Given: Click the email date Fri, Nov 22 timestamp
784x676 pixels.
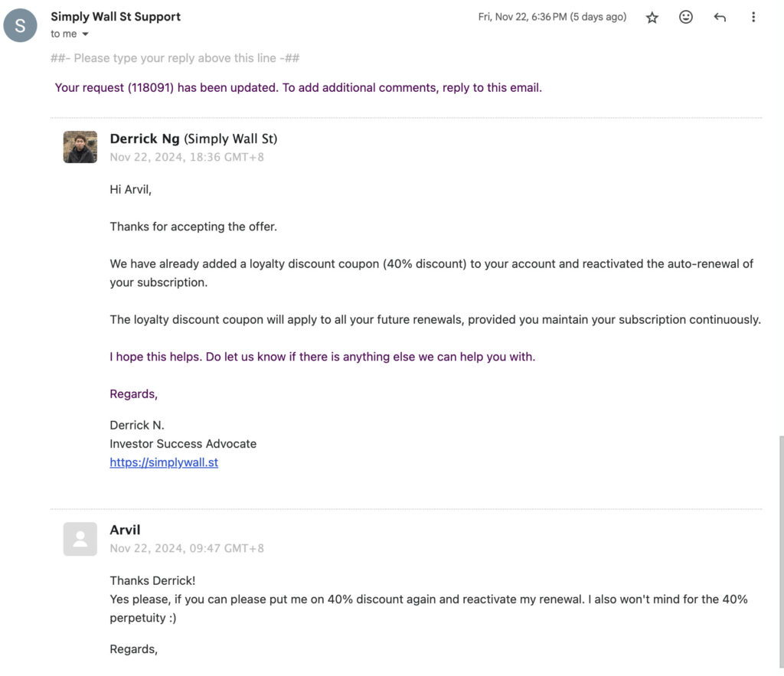Looking at the screenshot, I should 552,17.
